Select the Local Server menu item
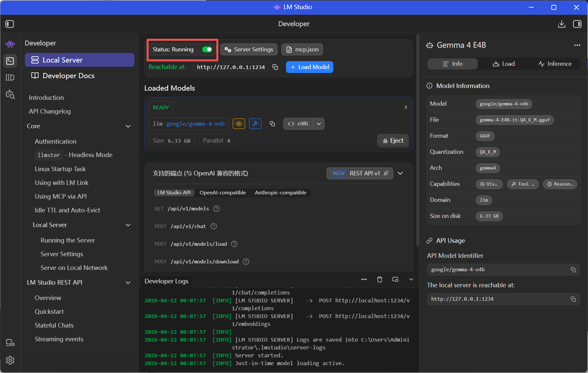Viewport: 588px width, 373px height. tap(79, 60)
